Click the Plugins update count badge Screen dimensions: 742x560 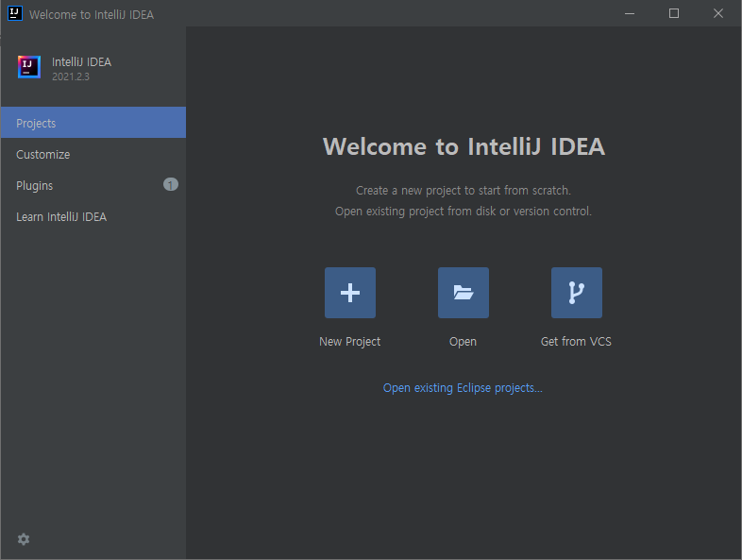tap(170, 184)
